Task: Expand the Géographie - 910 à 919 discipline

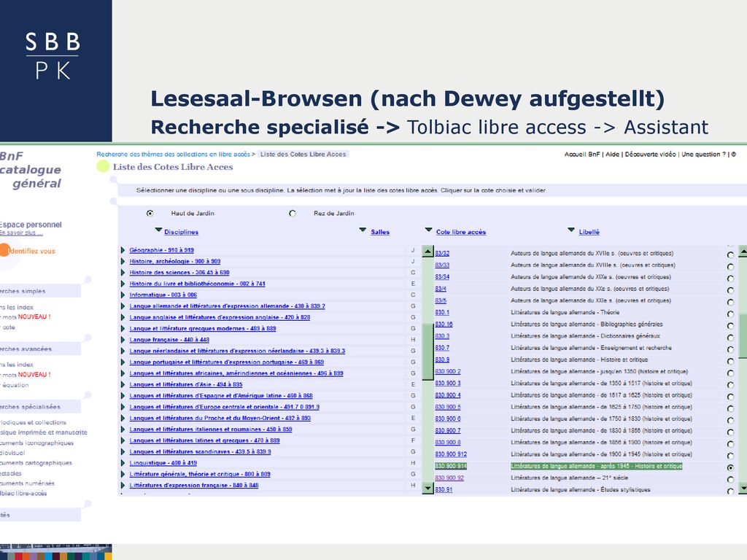Action: [x=123, y=250]
